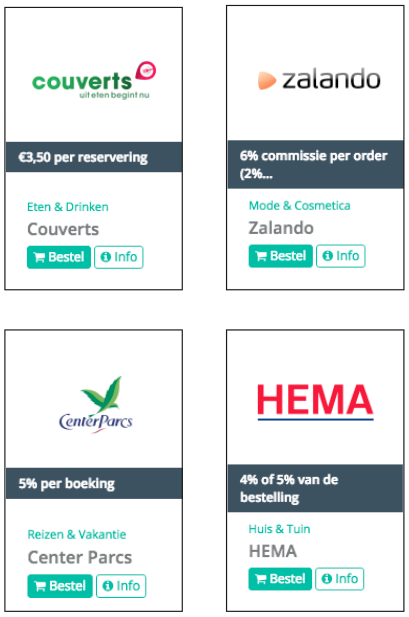
Task: Open the Center Parcs logo
Action: click(x=96, y=405)
